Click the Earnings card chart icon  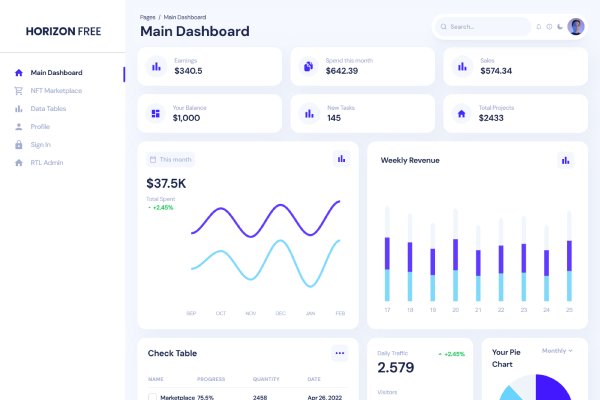[157, 67]
